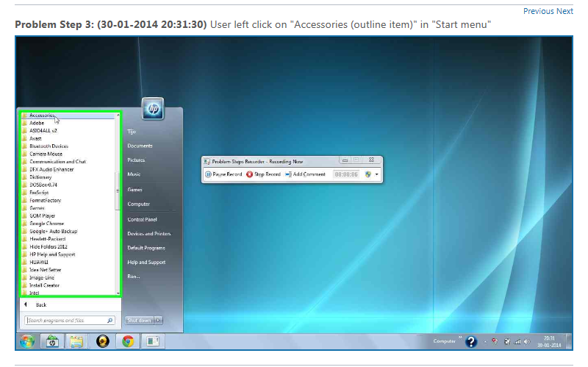Open the recorder help dropdown arrow
The image size is (588, 367).
tap(376, 174)
